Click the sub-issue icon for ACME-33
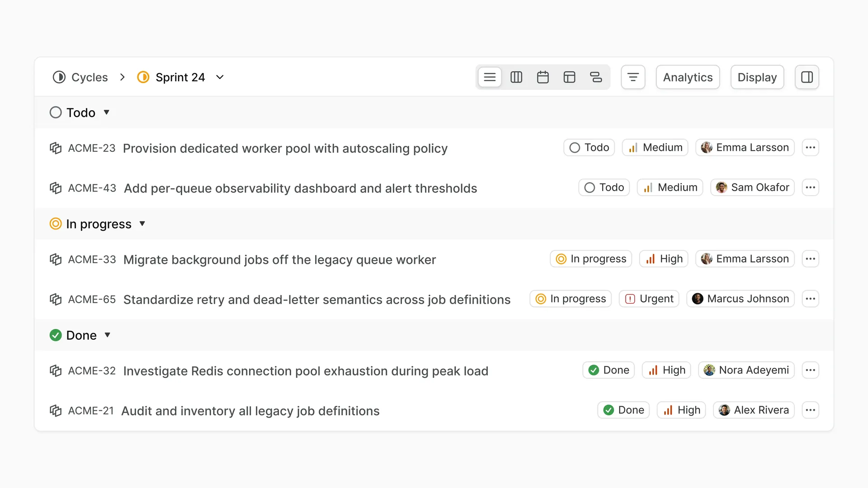The width and height of the screenshot is (868, 488). pyautogui.click(x=56, y=259)
